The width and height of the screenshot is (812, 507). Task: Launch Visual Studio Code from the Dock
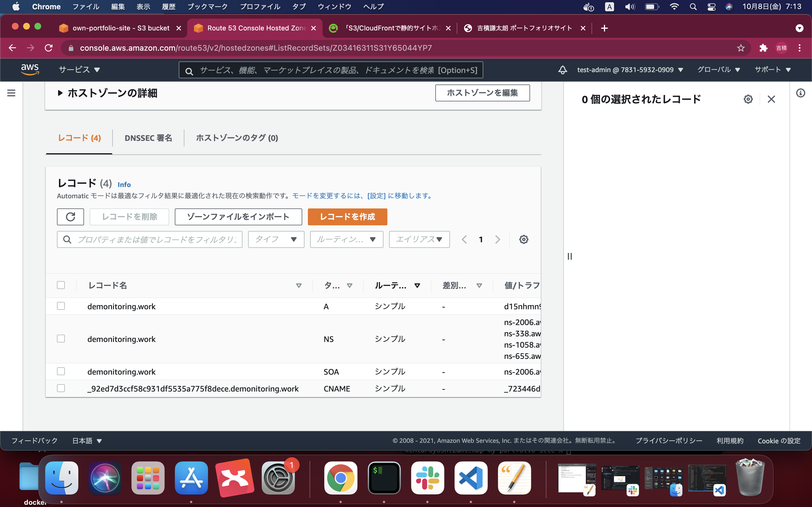click(x=471, y=477)
